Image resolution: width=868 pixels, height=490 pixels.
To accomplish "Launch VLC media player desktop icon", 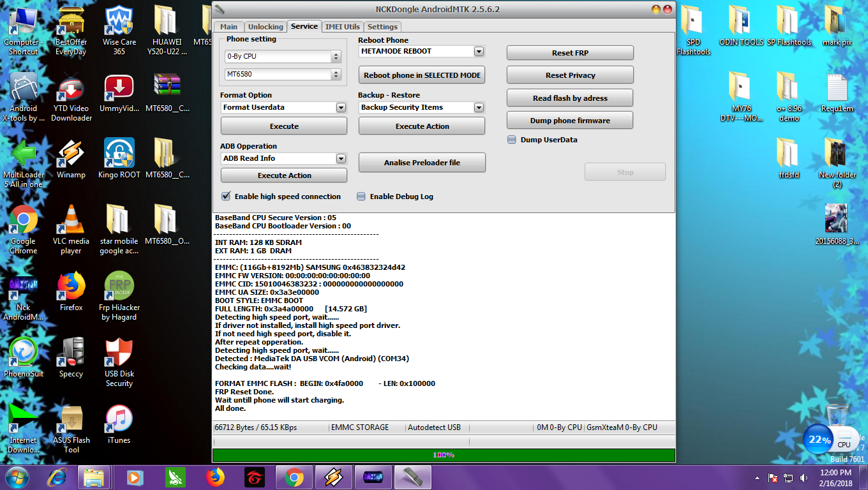I will click(x=71, y=229).
